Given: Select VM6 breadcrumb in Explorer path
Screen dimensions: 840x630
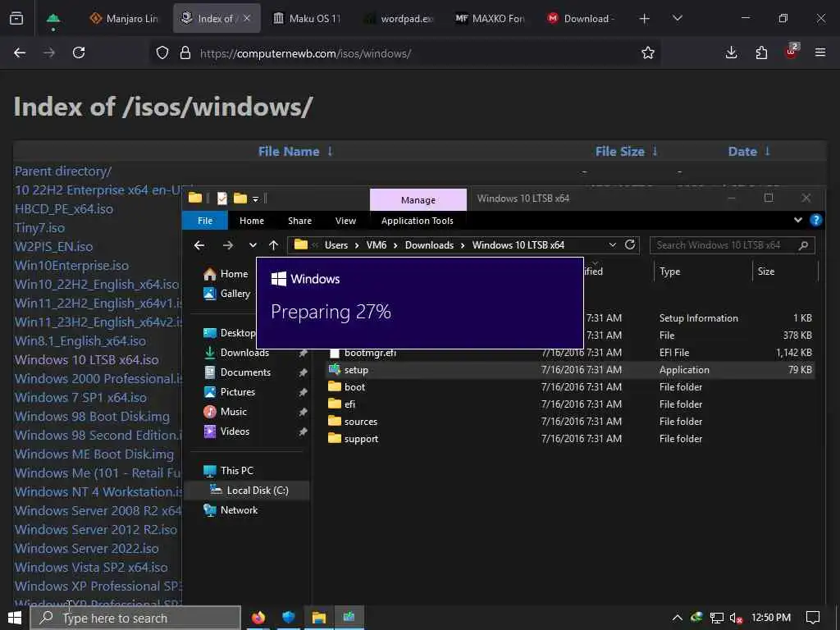Looking at the screenshot, I should point(376,245).
